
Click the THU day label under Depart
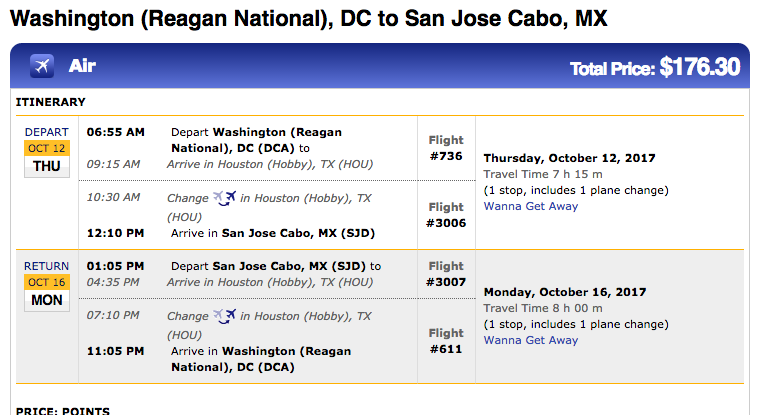[x=47, y=166]
